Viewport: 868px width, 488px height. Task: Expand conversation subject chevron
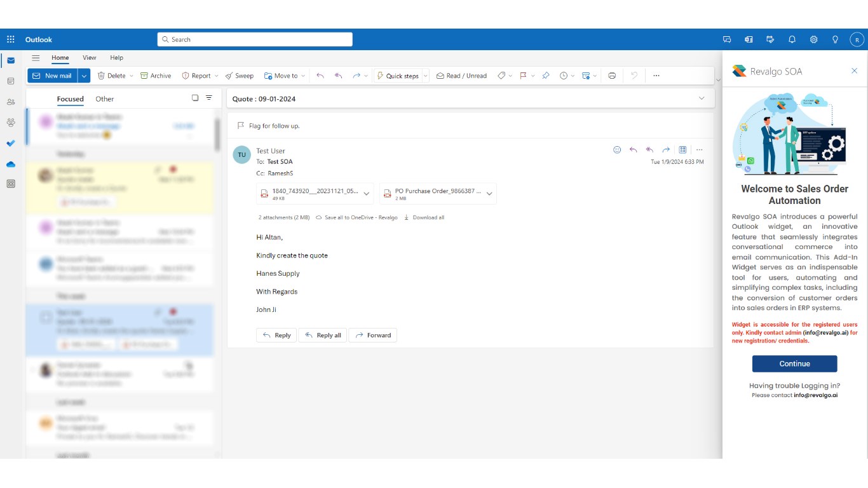point(702,98)
